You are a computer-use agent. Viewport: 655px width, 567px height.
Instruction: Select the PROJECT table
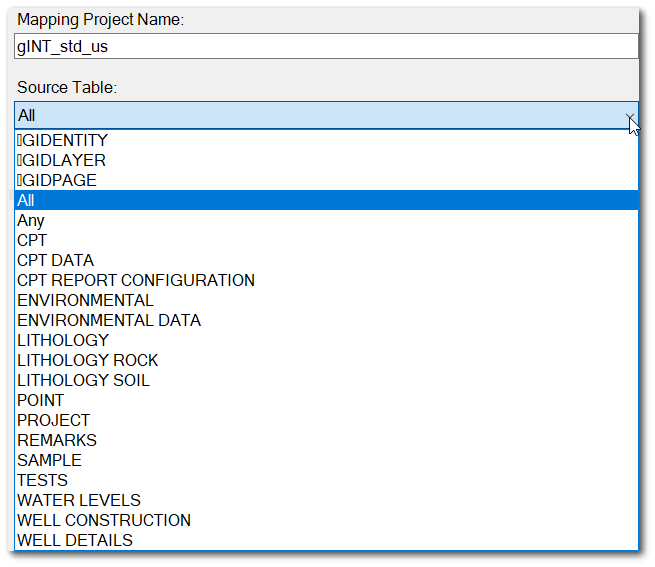326,420
